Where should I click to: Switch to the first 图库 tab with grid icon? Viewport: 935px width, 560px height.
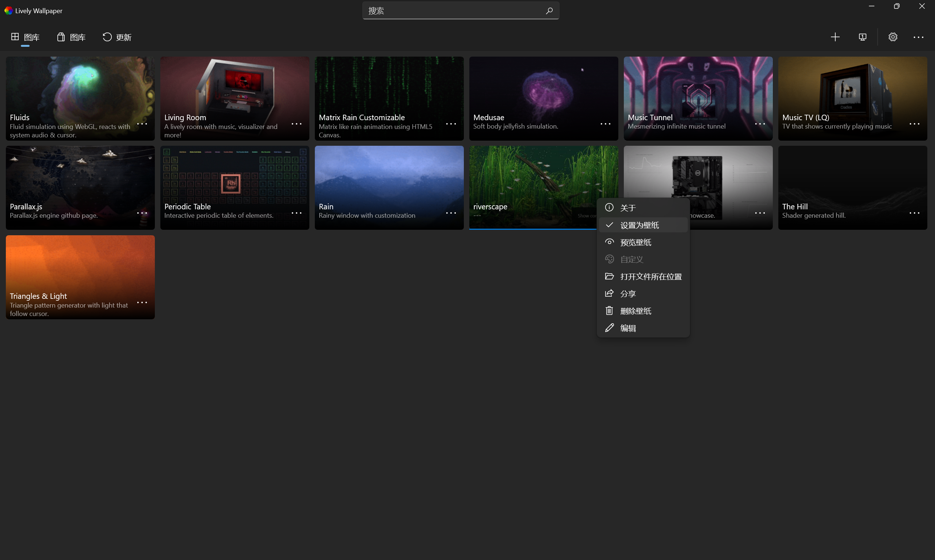[x=25, y=37]
